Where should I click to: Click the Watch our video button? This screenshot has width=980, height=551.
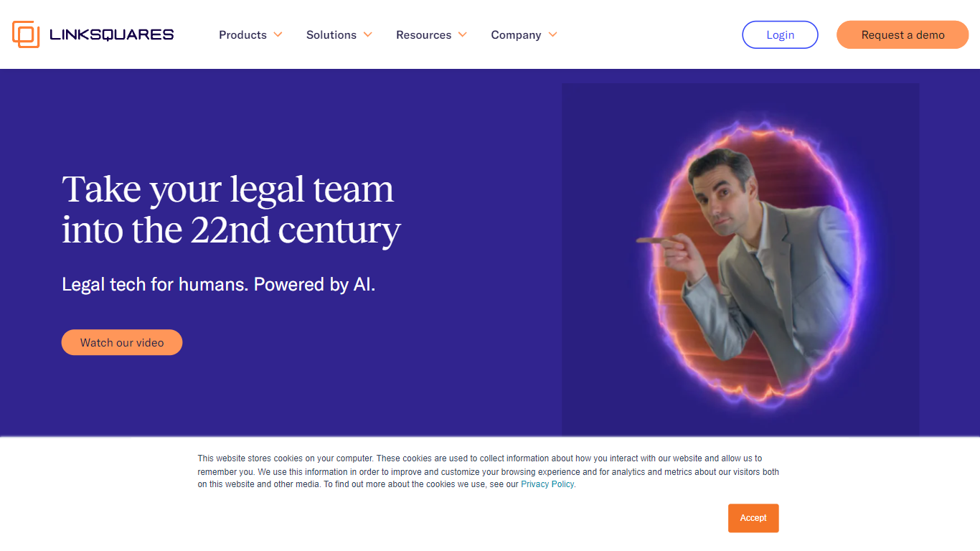pyautogui.click(x=122, y=342)
